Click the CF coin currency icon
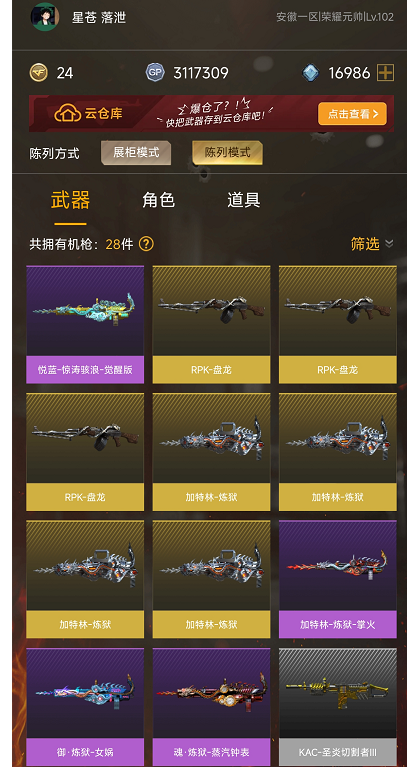The width and height of the screenshot is (407, 767). [39, 73]
